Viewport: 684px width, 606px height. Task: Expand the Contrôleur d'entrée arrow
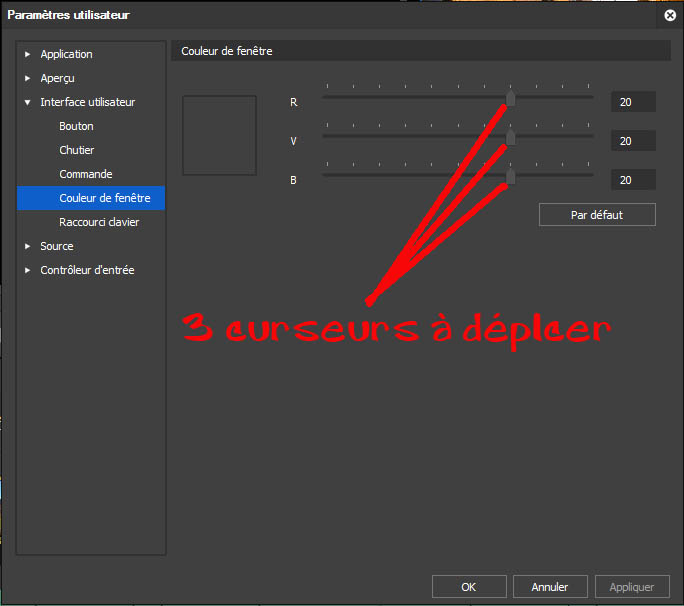coord(27,270)
